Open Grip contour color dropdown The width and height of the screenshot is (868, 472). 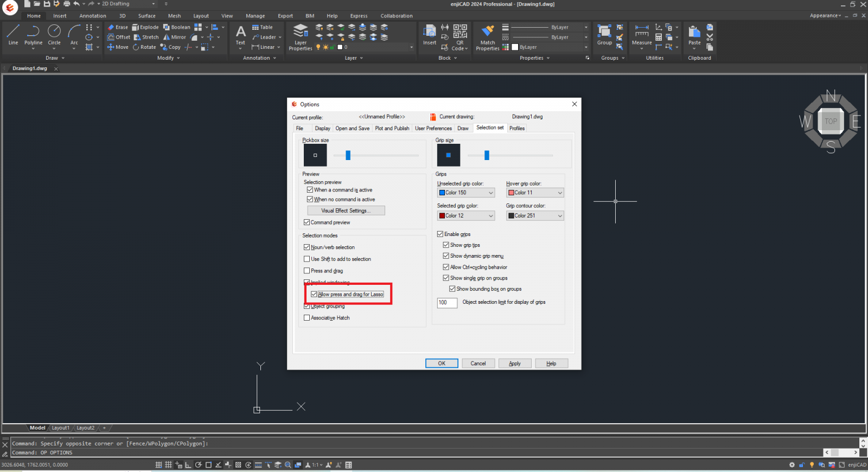[535, 216]
